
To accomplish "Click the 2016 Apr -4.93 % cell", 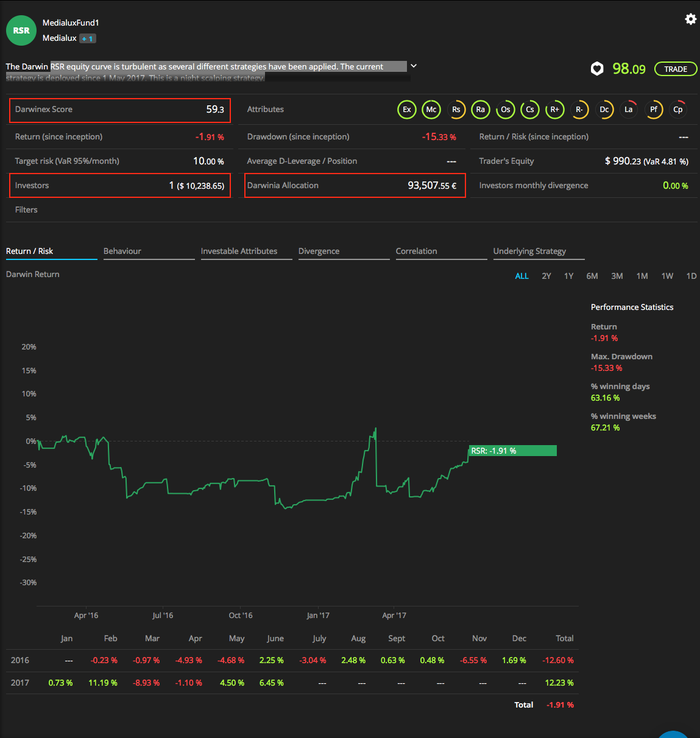I will point(189,660).
